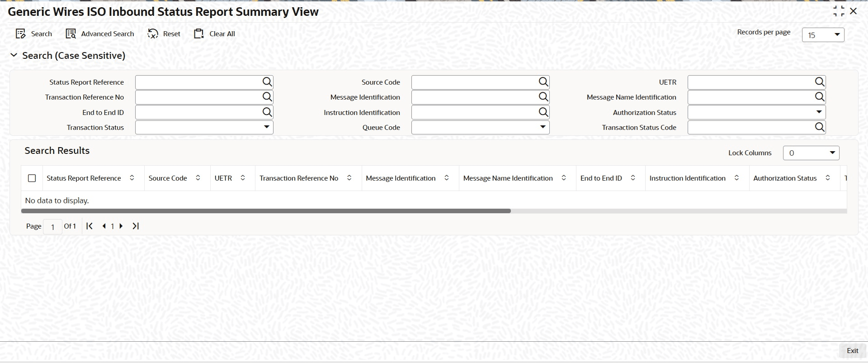868x363 pixels.
Task: Open lookup for Instruction Identification field
Action: pyautogui.click(x=543, y=112)
